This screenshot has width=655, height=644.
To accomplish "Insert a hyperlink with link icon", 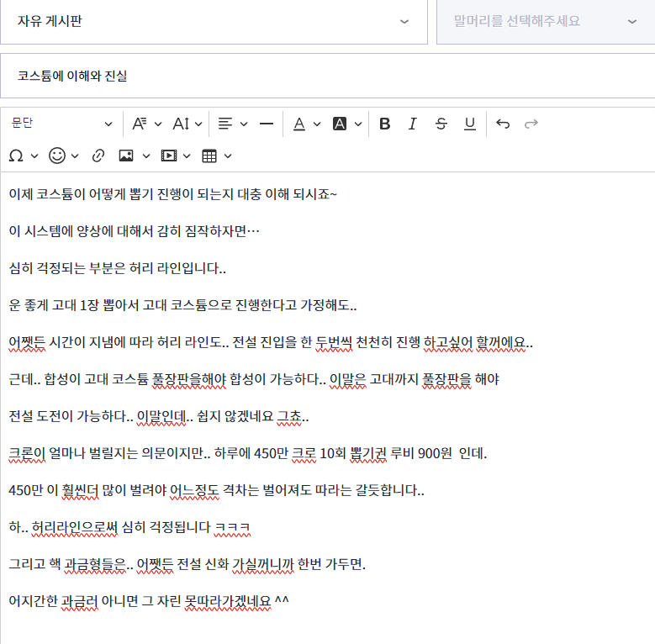I will [98, 156].
